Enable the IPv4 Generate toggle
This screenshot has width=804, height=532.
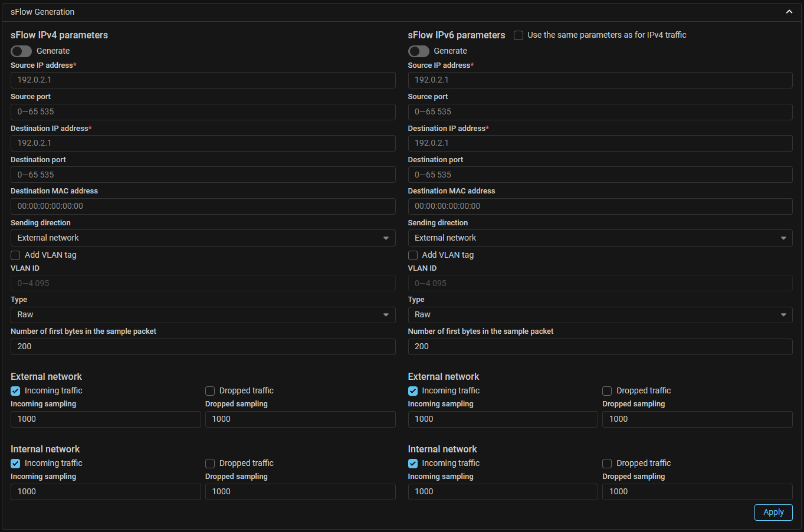(21, 51)
